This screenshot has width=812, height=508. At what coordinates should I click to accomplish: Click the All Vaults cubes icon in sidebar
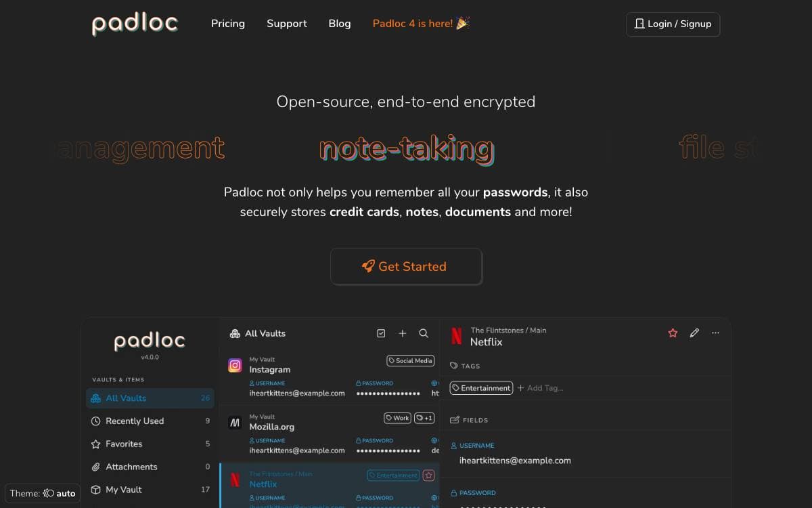[x=96, y=398]
